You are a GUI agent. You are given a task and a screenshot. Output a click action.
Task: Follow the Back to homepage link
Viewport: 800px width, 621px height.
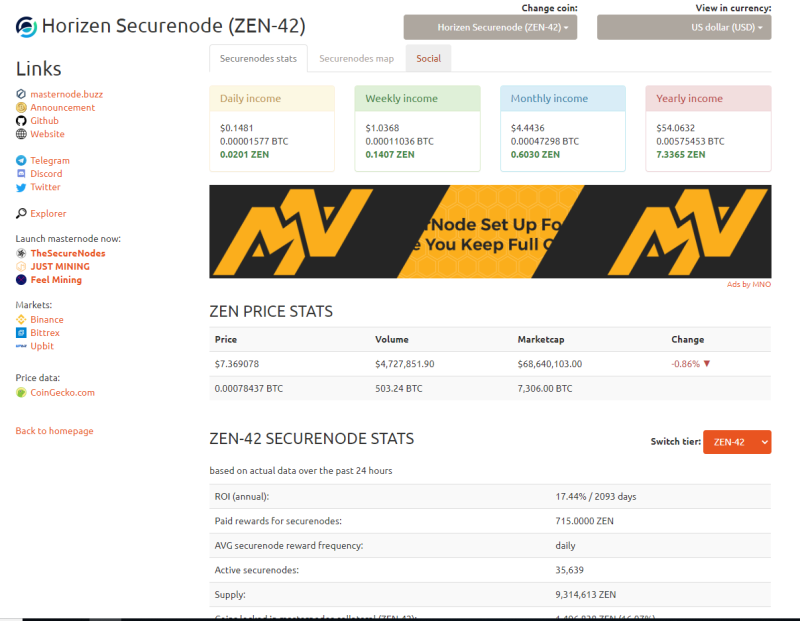[x=55, y=431]
